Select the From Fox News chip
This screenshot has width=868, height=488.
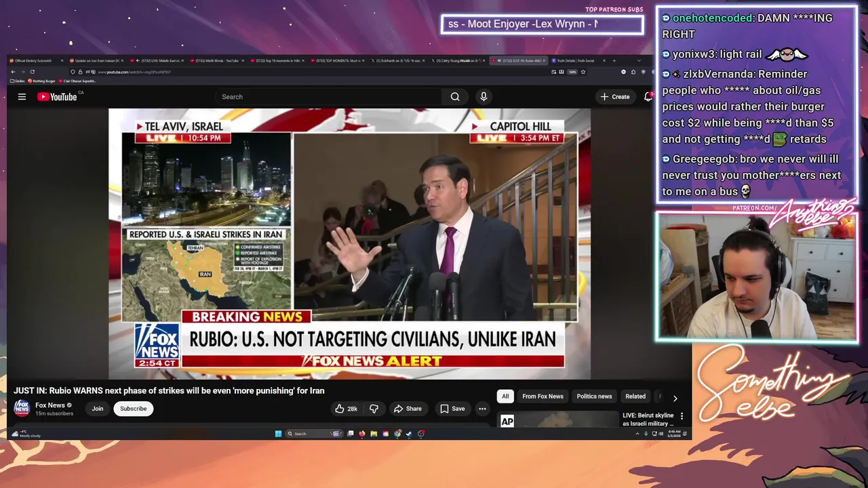[x=542, y=396]
